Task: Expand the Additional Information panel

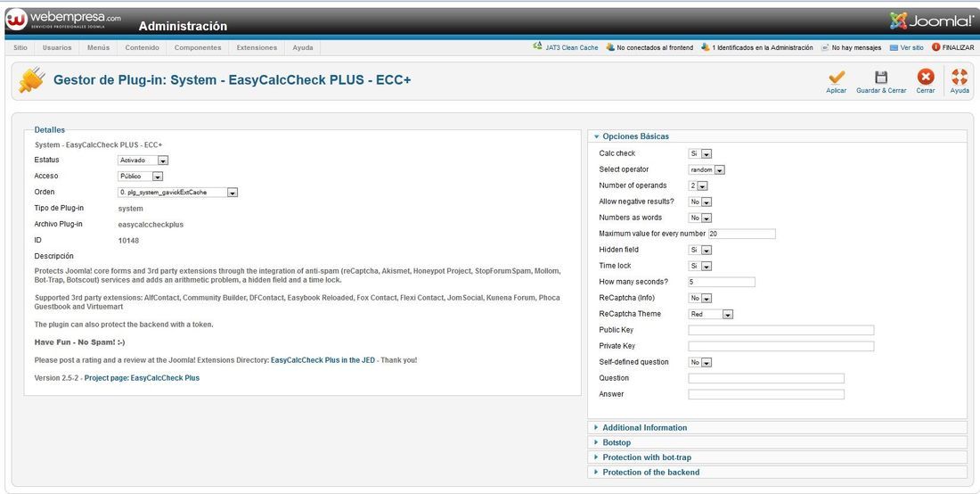Action: 777,428
